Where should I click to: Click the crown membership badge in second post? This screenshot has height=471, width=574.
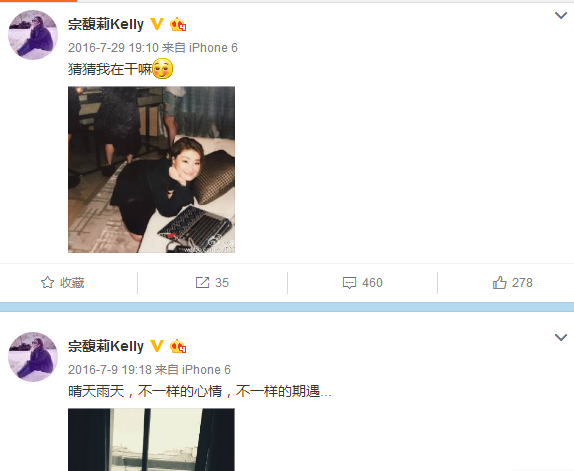[178, 346]
